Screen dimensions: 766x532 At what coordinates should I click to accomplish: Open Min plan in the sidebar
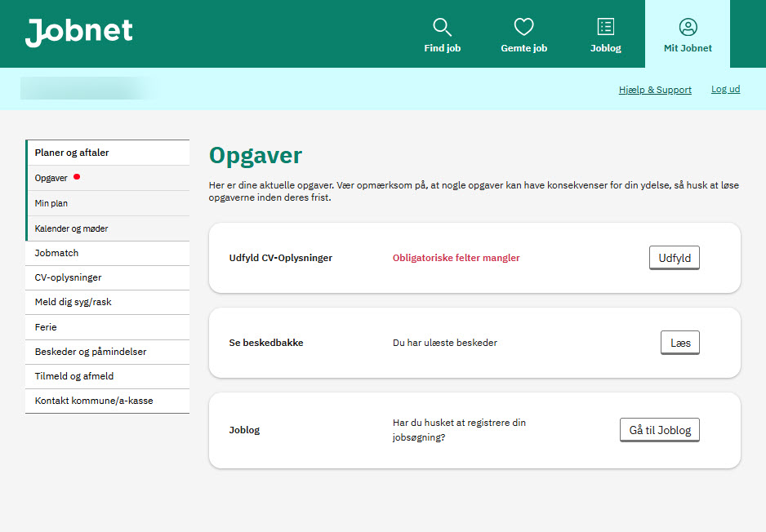[x=109, y=203]
